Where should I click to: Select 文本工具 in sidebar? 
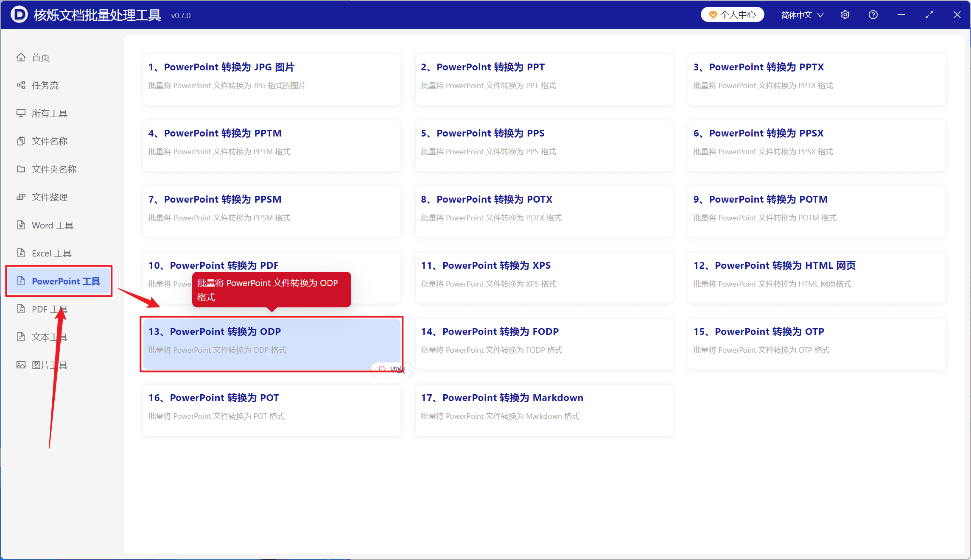pyautogui.click(x=59, y=337)
